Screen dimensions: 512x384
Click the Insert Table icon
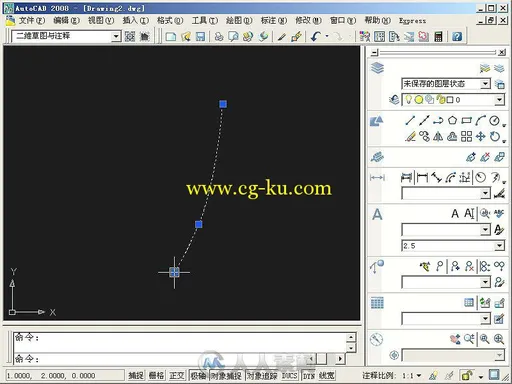coord(469,303)
